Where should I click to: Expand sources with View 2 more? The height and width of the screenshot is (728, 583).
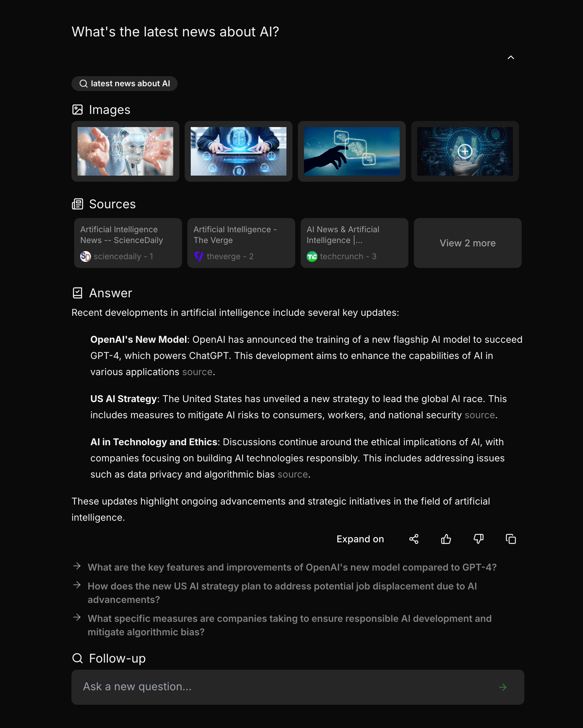tap(467, 243)
